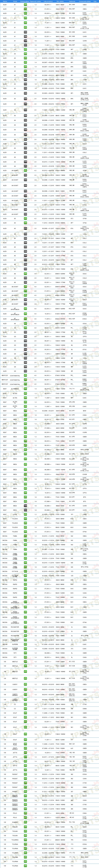The width and height of the screenshot is (99, 868).
Task: Click the Marka column header
Action: coord(5,1)
